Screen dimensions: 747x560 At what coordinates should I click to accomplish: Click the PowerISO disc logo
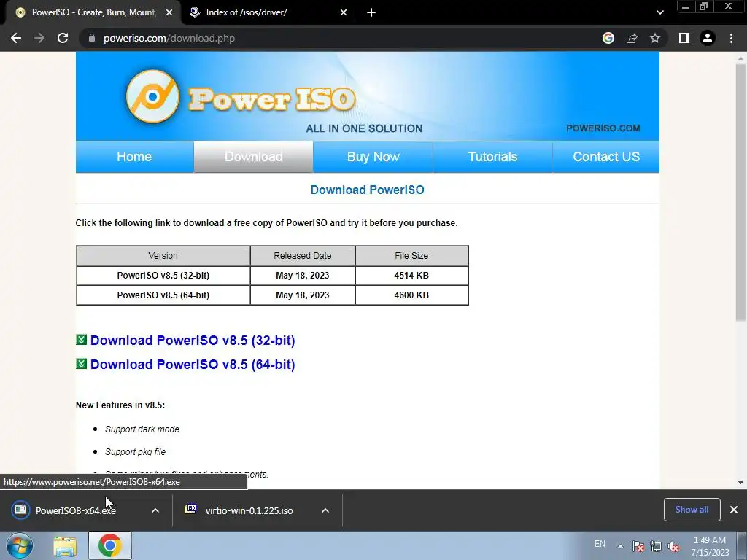point(152,96)
